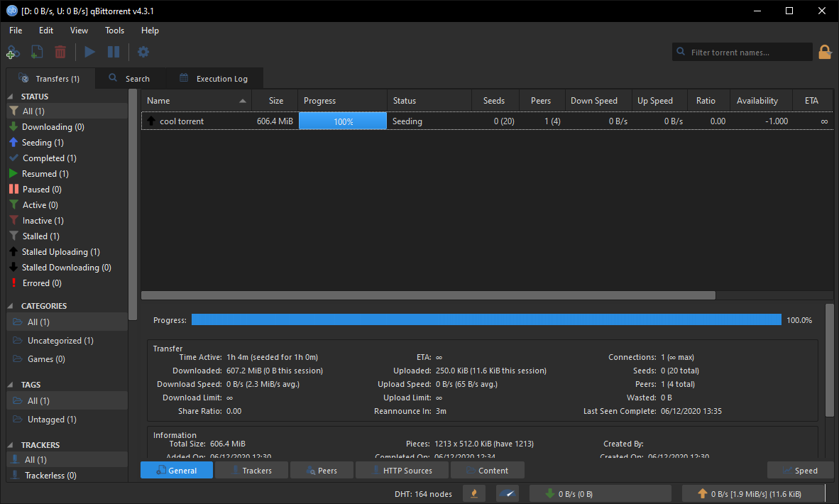Open the Tools menu

114,31
